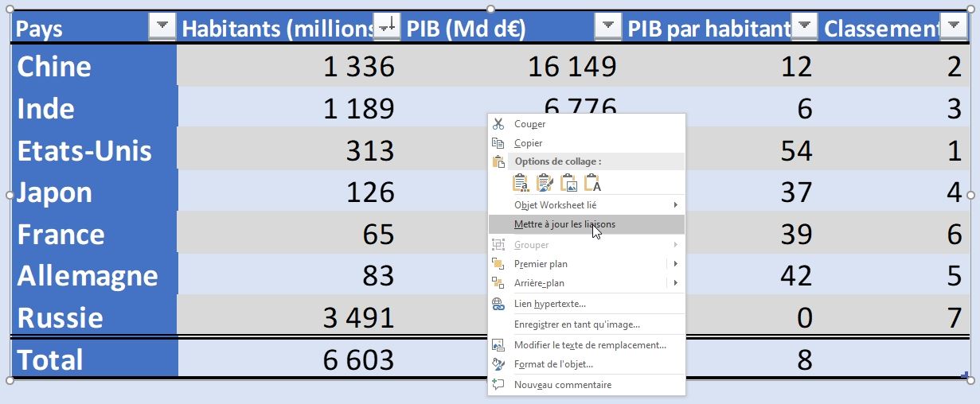Select the Inde row label

click(46, 108)
